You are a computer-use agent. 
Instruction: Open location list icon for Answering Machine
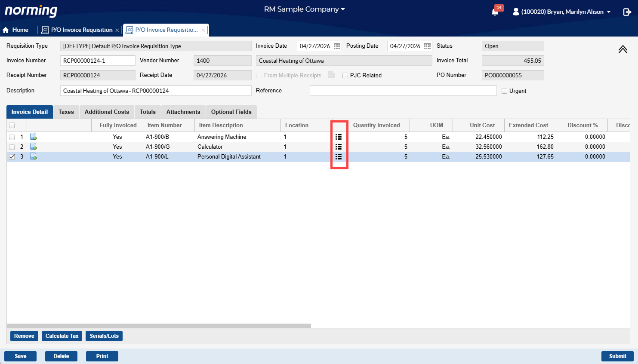click(339, 137)
